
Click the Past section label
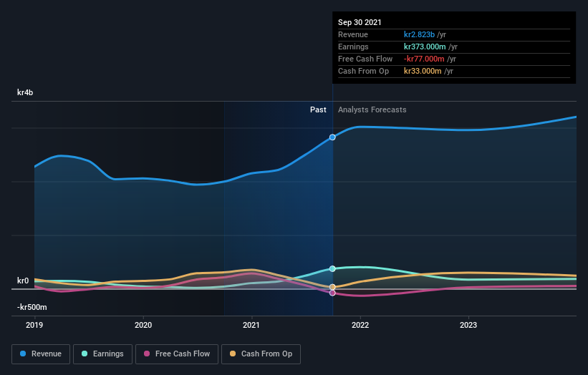pyautogui.click(x=318, y=109)
